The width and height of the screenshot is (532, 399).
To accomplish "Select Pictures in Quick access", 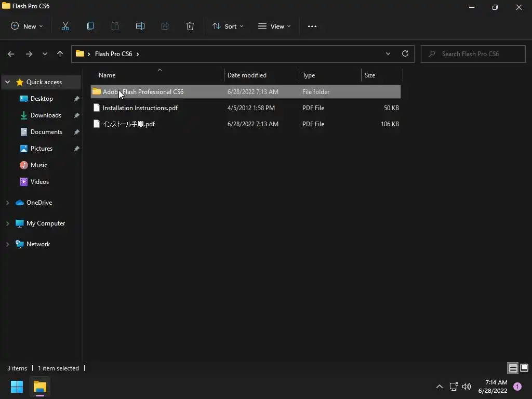I will pyautogui.click(x=41, y=149).
